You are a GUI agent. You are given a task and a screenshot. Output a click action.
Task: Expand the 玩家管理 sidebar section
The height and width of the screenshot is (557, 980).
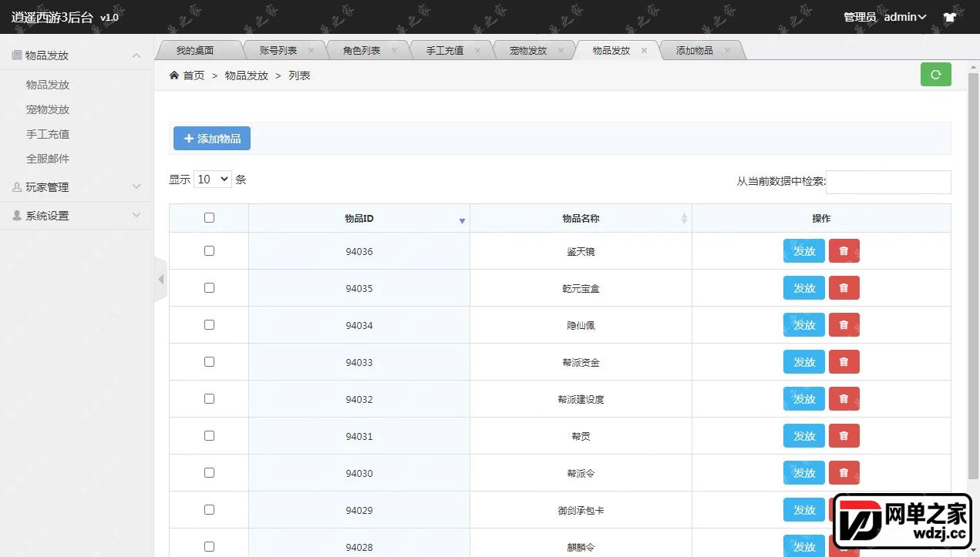click(x=77, y=187)
